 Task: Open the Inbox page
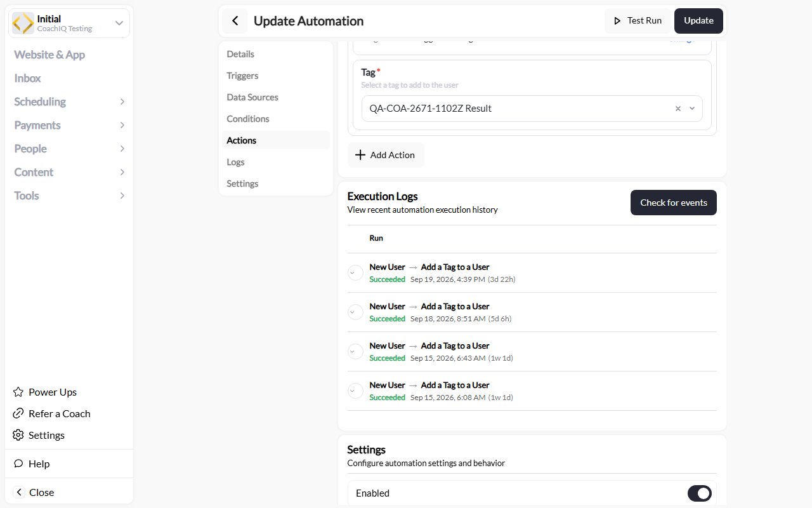(x=27, y=78)
